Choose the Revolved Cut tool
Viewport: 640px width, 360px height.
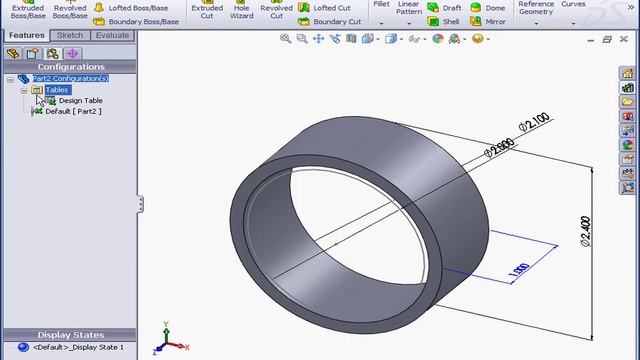tap(276, 11)
